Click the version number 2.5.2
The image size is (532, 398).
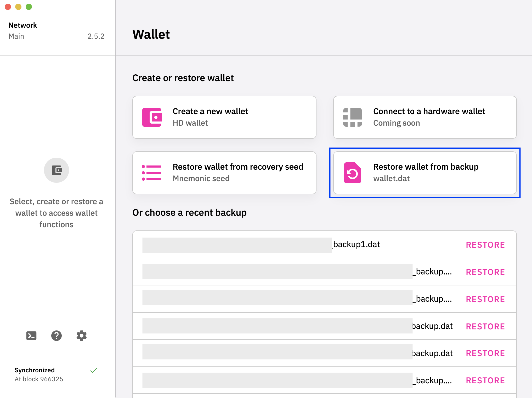[96, 36]
